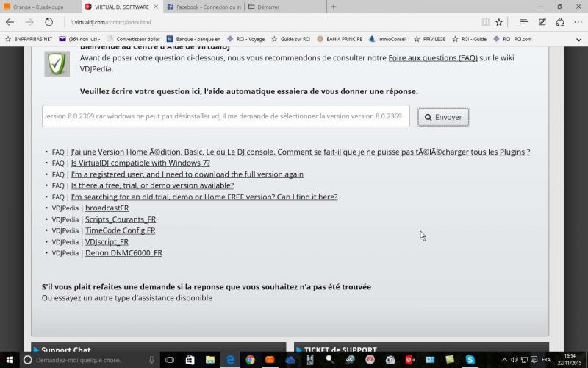The height and width of the screenshot is (368, 588).
Task: Go back to the previous page
Action: (10, 22)
